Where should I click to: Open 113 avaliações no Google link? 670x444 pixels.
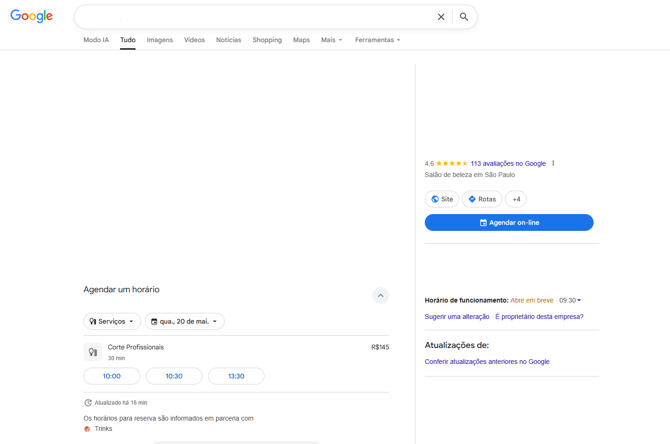[x=508, y=163]
